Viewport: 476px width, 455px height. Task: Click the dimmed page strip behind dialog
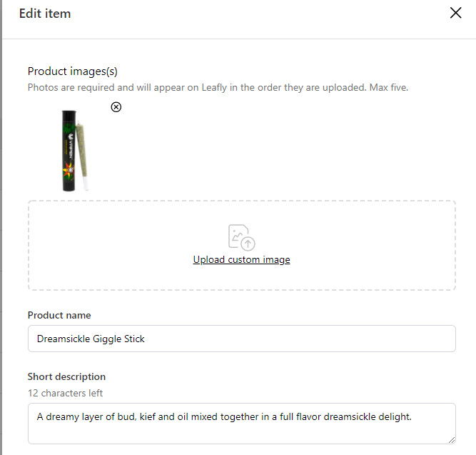coord(1,227)
